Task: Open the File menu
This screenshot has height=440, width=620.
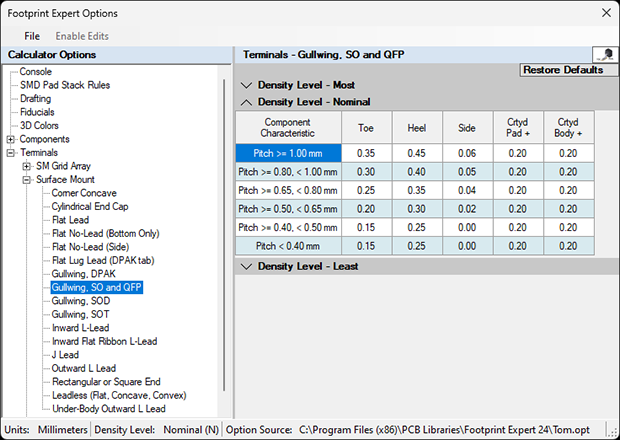Action: [32, 36]
